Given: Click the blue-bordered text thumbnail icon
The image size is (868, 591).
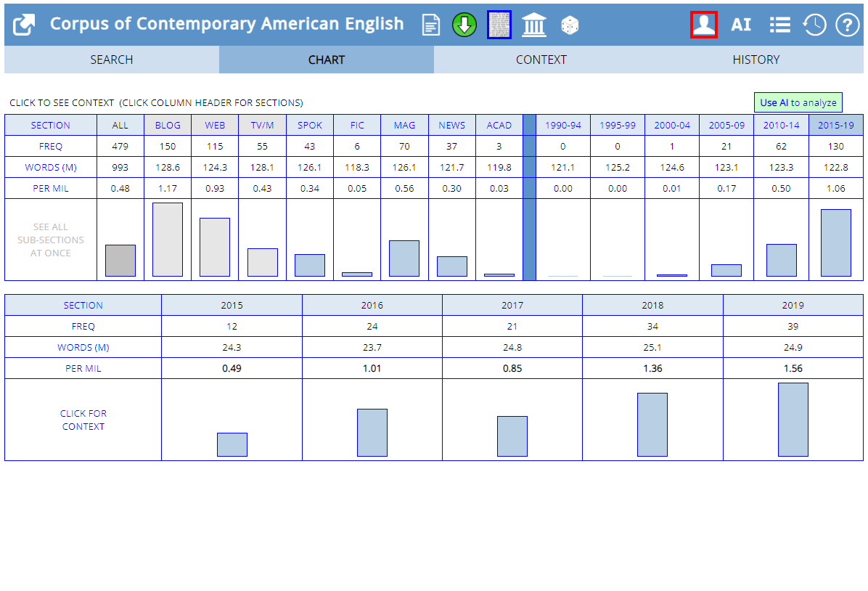Looking at the screenshot, I should (499, 25).
